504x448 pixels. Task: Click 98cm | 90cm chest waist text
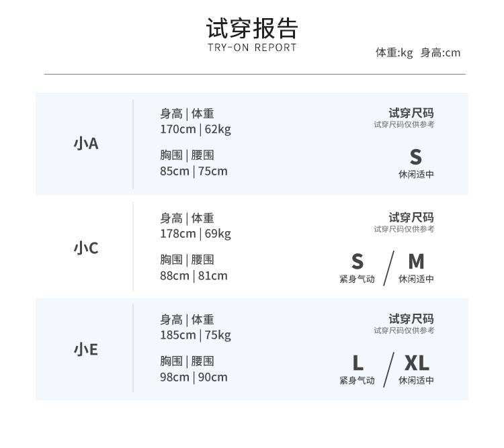point(194,377)
